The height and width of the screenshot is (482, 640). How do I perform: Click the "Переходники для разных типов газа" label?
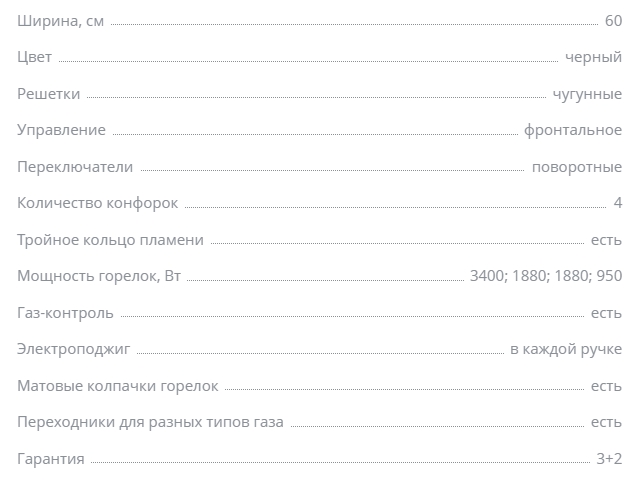point(150,422)
